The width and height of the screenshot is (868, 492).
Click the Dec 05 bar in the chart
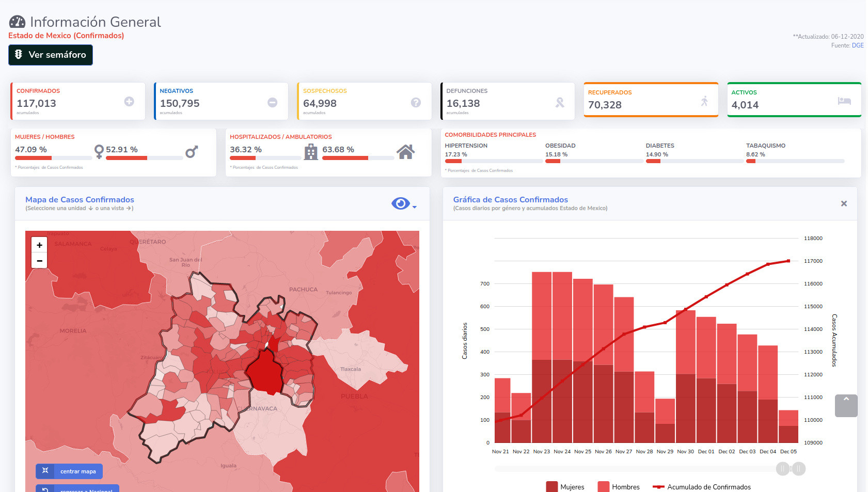pyautogui.click(x=788, y=426)
